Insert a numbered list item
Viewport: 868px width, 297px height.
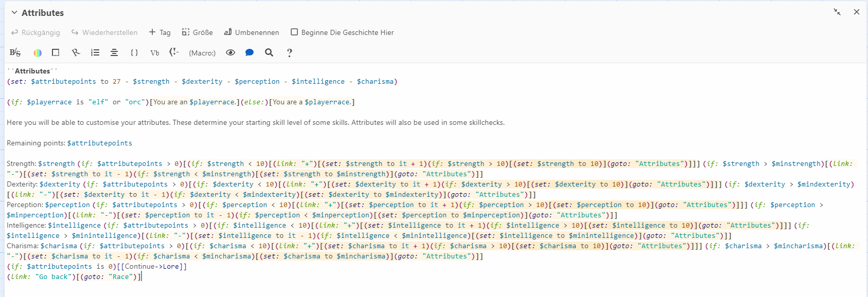coord(95,52)
